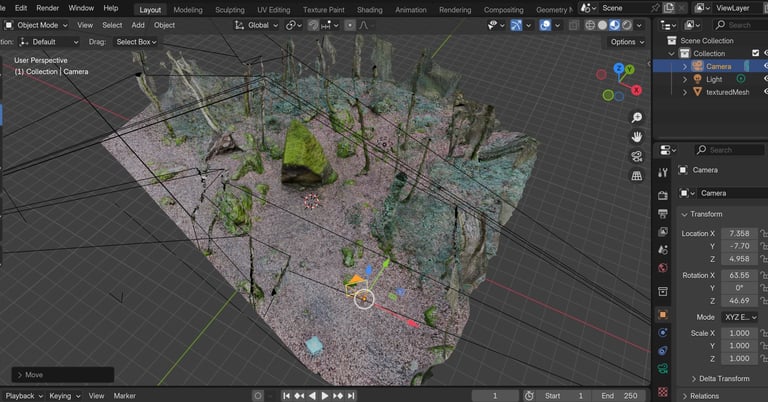Open the Scene properties tab
Image resolution: width=768 pixels, height=402 pixels.
point(663,250)
